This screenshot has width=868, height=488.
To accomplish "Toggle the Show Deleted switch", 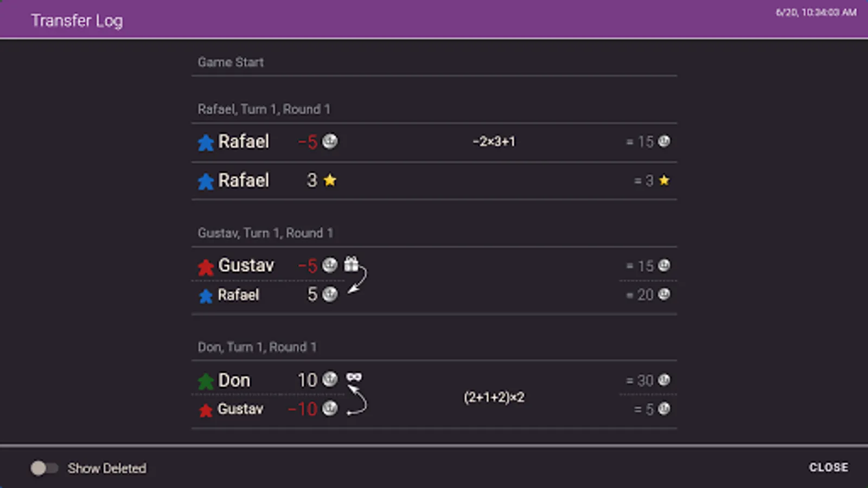I will (x=44, y=468).
